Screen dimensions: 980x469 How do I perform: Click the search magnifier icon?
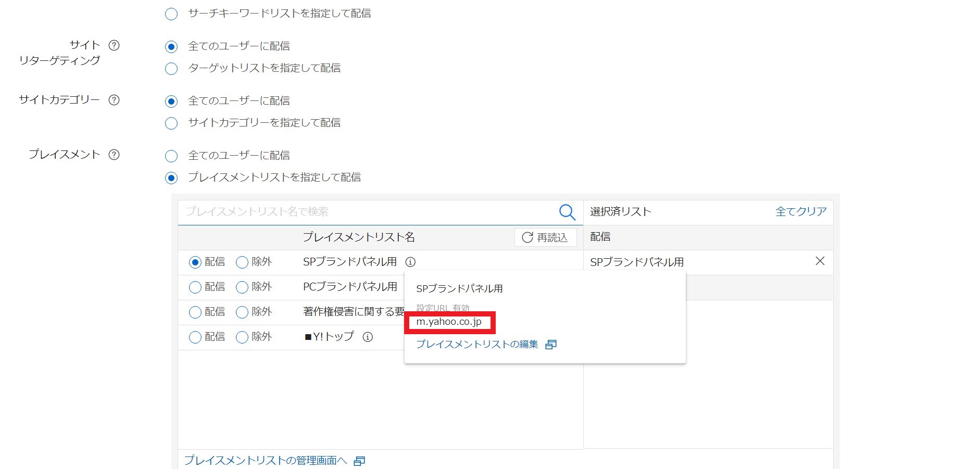pyautogui.click(x=567, y=212)
